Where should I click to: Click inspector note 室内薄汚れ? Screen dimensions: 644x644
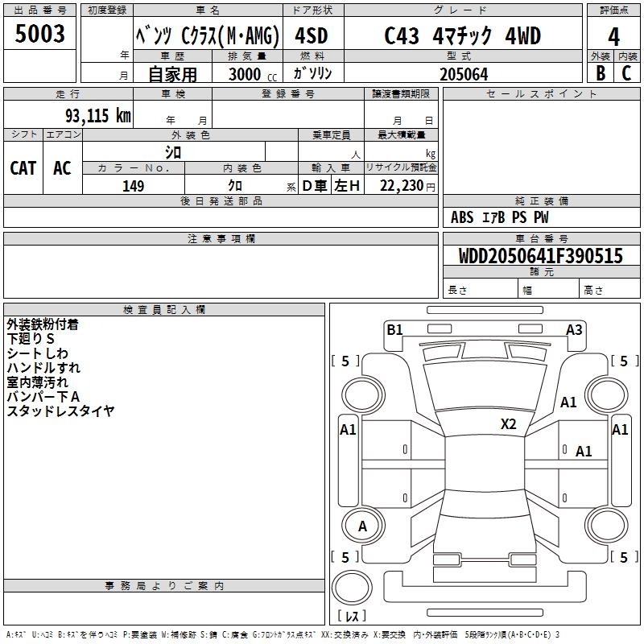[37, 382]
